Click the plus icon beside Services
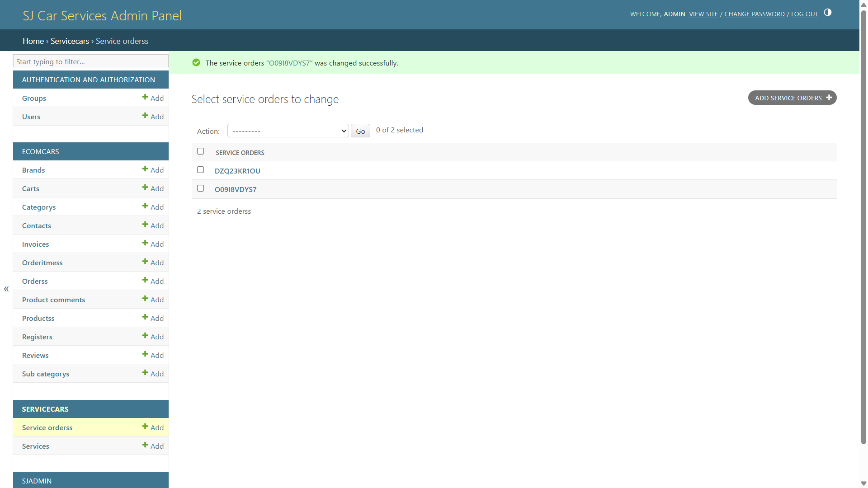868x488 pixels. [x=145, y=445]
